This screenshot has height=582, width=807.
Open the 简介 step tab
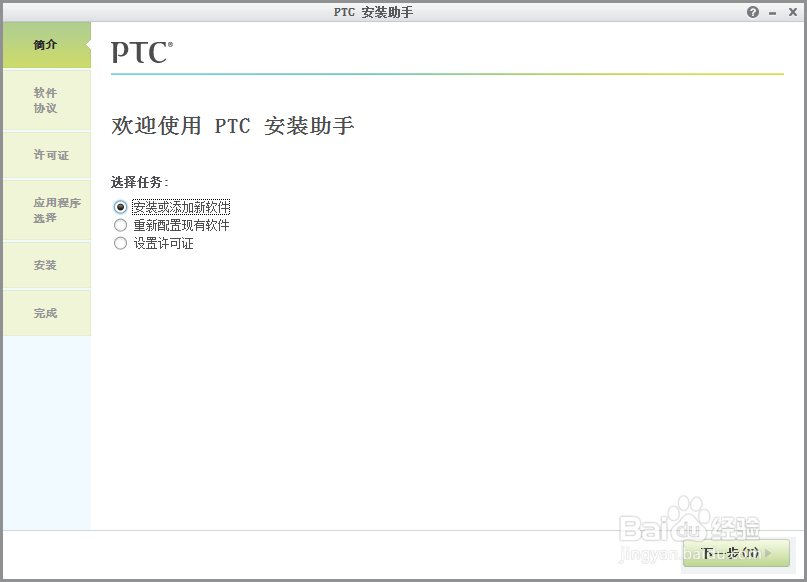point(47,45)
